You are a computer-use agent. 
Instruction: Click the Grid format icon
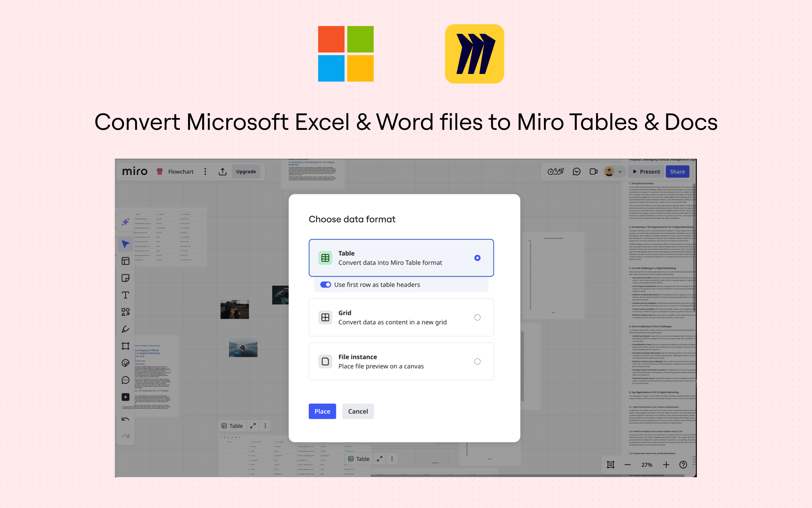coord(325,317)
